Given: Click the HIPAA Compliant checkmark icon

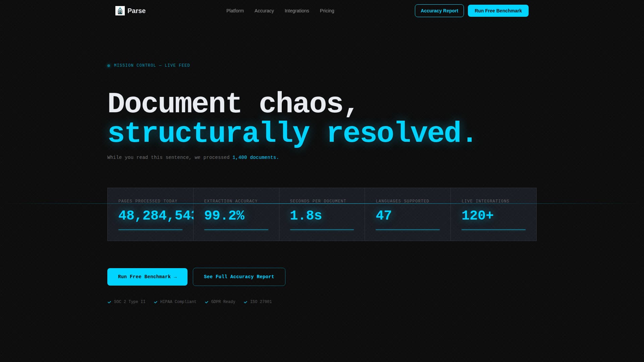Looking at the screenshot, I should pyautogui.click(x=156, y=302).
